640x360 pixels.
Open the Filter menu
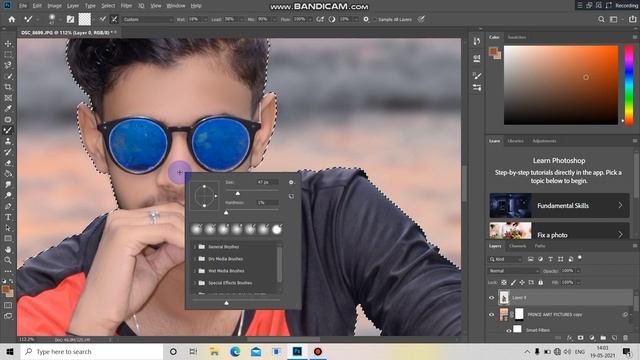(126, 6)
